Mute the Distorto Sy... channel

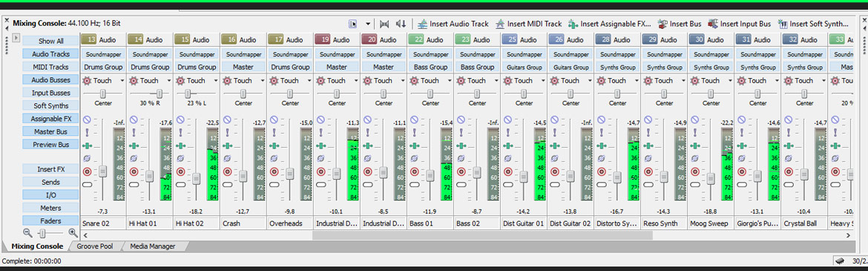click(x=601, y=119)
